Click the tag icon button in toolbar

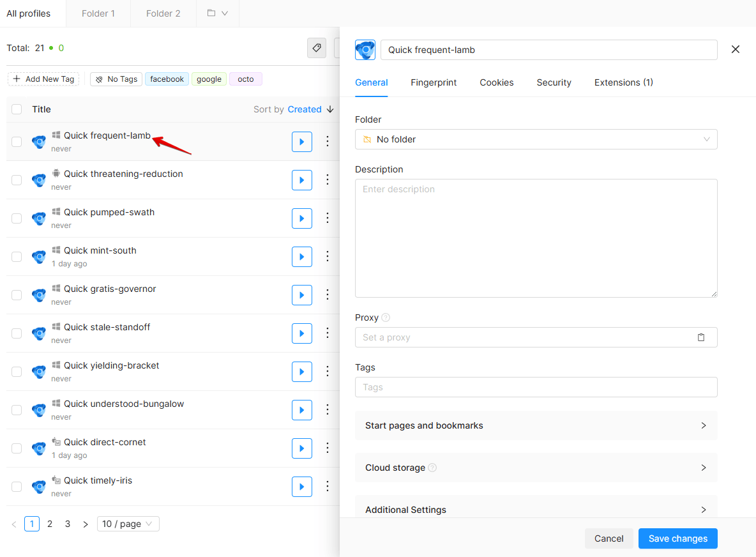tap(317, 48)
